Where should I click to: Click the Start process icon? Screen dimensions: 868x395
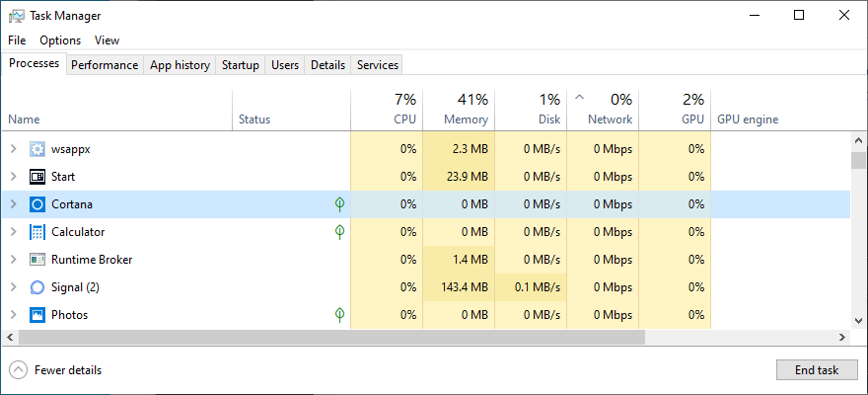37,177
